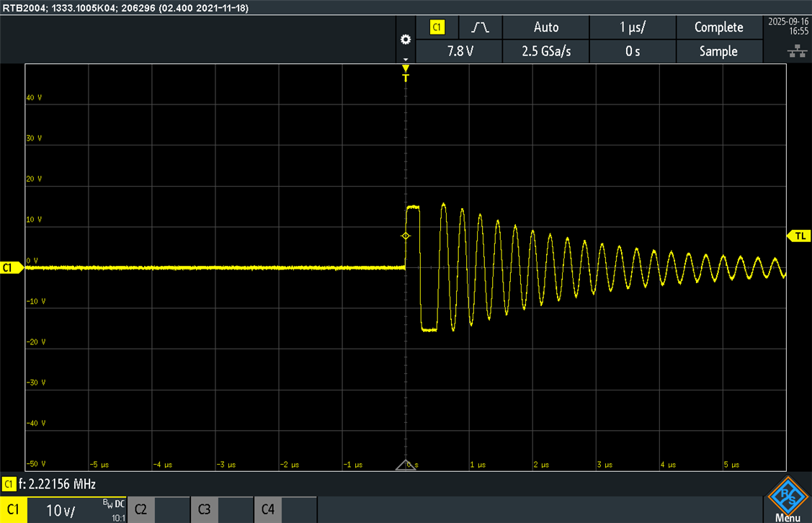Click the C1 trigger source badge
This screenshot has height=523, width=812.
click(x=437, y=27)
